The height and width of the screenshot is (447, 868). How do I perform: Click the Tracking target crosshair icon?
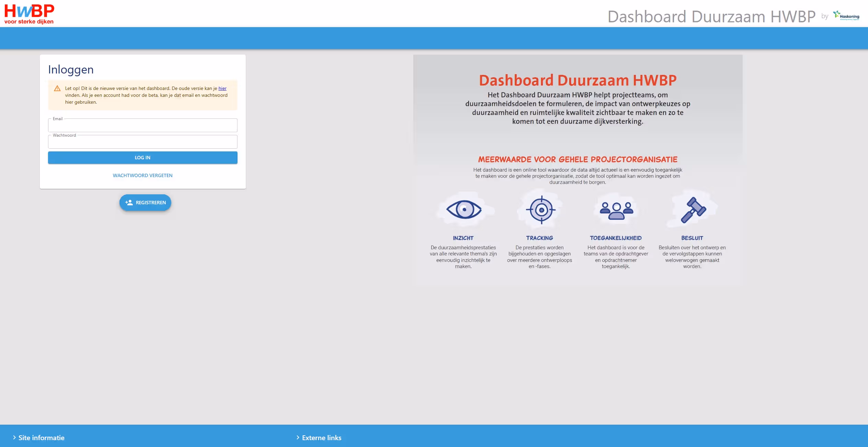541,210
